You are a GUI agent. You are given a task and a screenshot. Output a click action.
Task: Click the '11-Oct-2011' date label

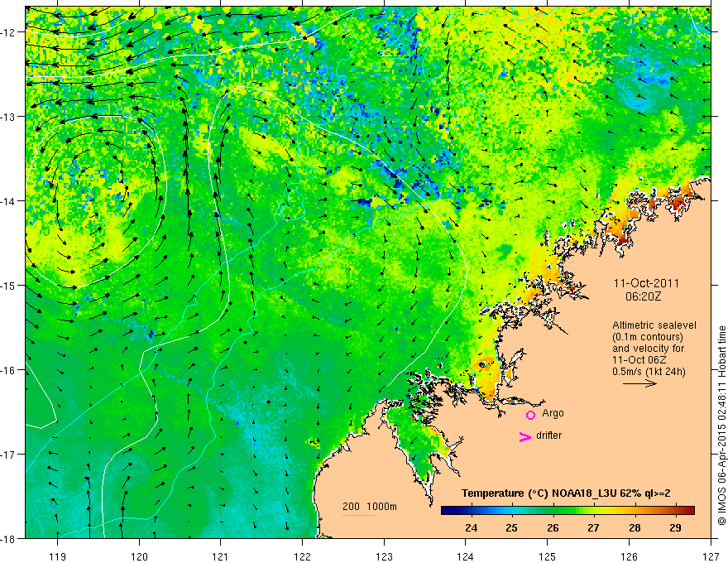coord(646,283)
